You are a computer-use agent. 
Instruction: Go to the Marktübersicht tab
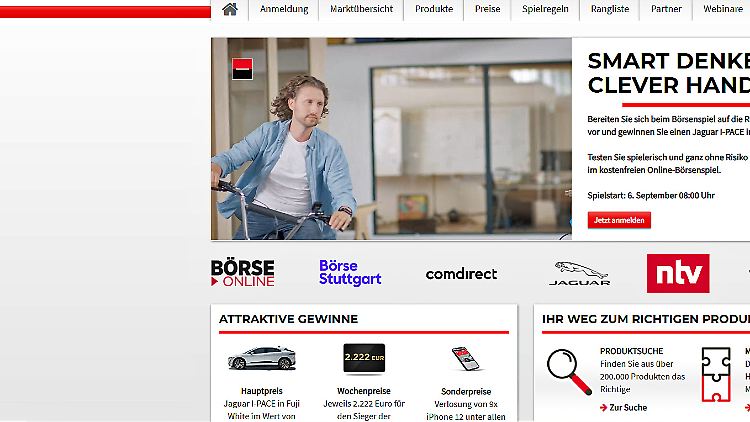[362, 9]
